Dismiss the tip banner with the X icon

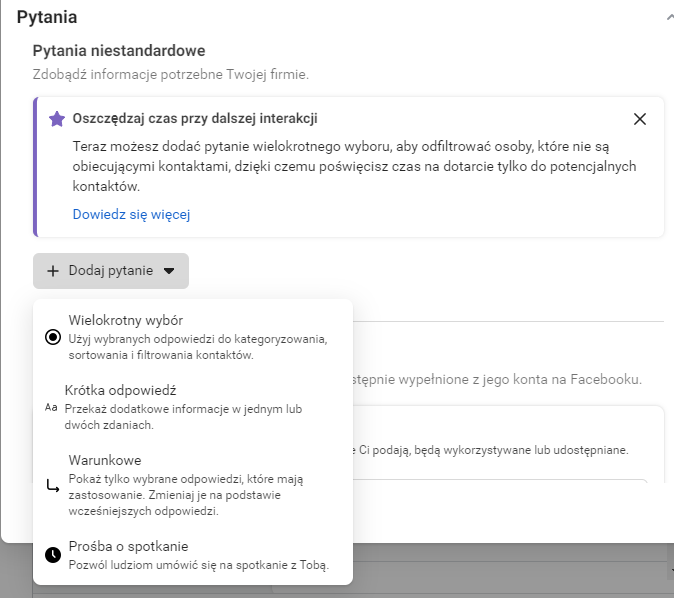click(x=640, y=119)
